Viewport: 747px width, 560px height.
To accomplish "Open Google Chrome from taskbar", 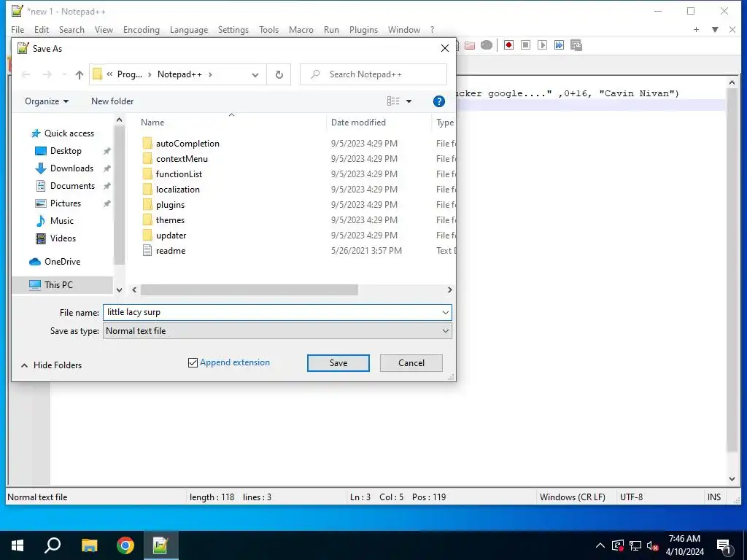I will (125, 545).
